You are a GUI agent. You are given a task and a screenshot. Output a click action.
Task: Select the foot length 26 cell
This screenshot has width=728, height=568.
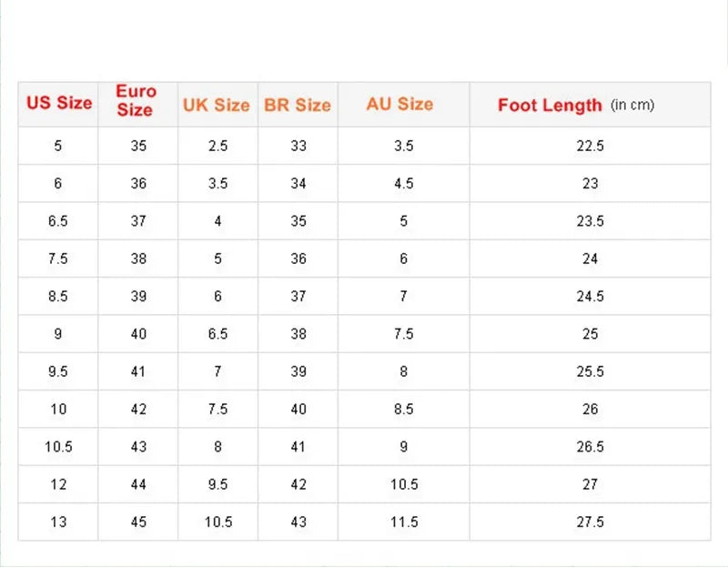click(590, 410)
